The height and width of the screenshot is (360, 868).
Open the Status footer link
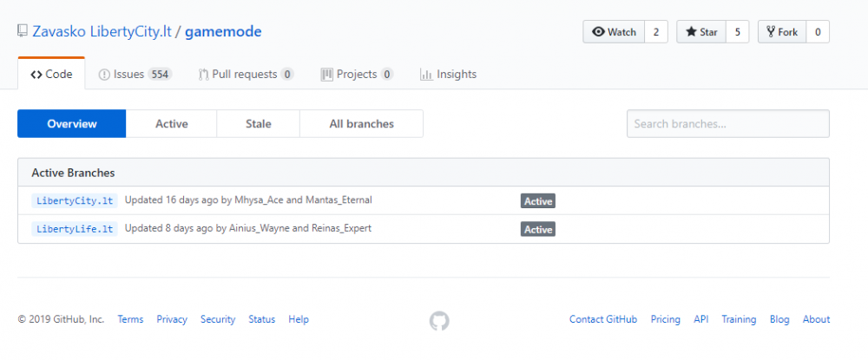[262, 319]
